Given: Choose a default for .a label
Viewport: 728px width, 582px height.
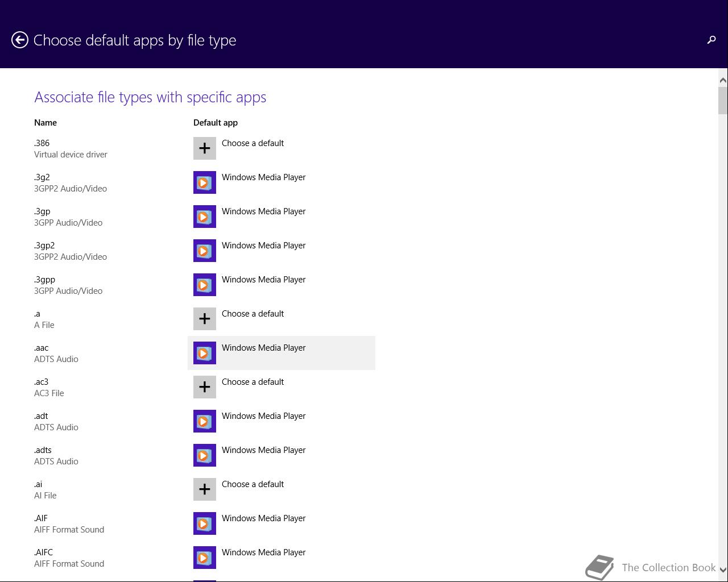Looking at the screenshot, I should coord(253,314).
